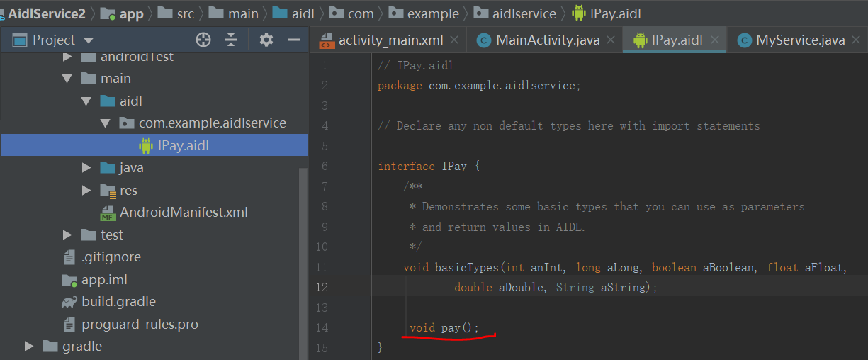
Task: Click the collapse all icon in Project panel
Action: point(231,40)
